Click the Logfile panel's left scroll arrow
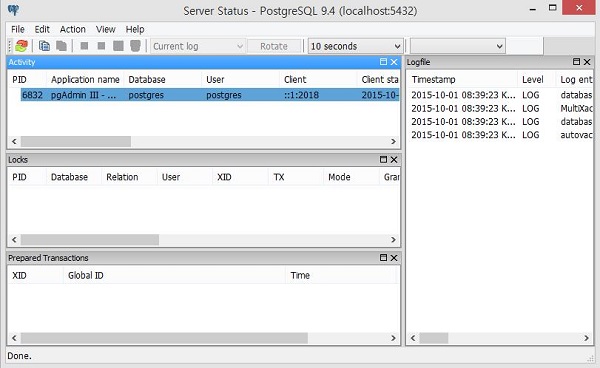The width and height of the screenshot is (600, 368). pyautogui.click(x=413, y=338)
